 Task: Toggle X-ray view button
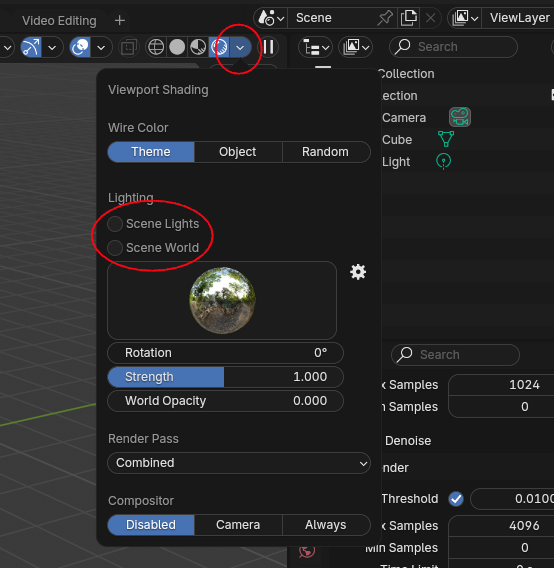[x=129, y=47]
